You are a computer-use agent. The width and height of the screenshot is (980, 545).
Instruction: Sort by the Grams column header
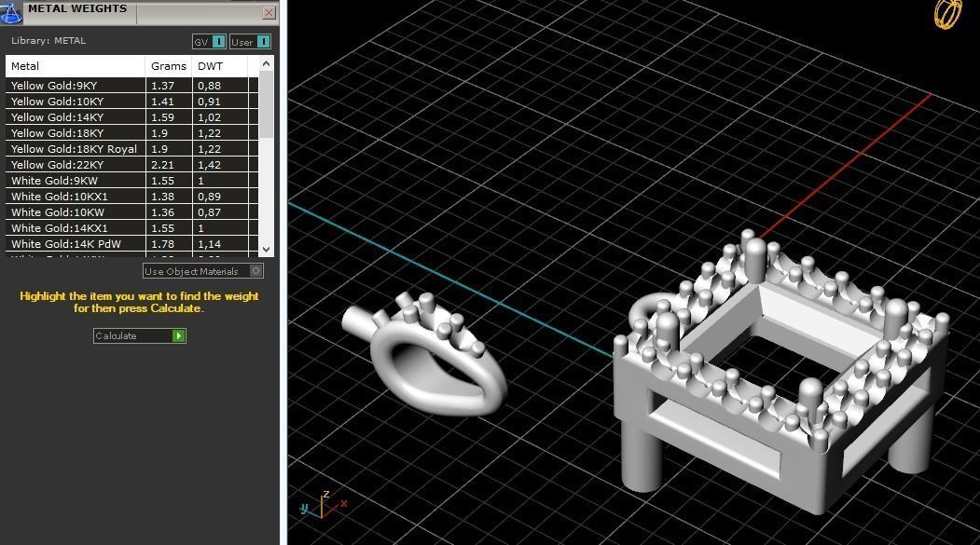click(169, 66)
